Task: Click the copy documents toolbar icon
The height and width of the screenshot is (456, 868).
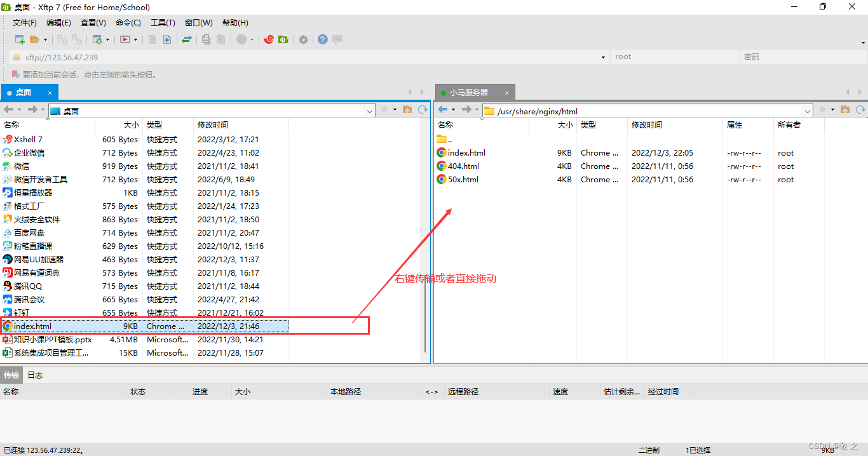Action: pyautogui.click(x=206, y=39)
